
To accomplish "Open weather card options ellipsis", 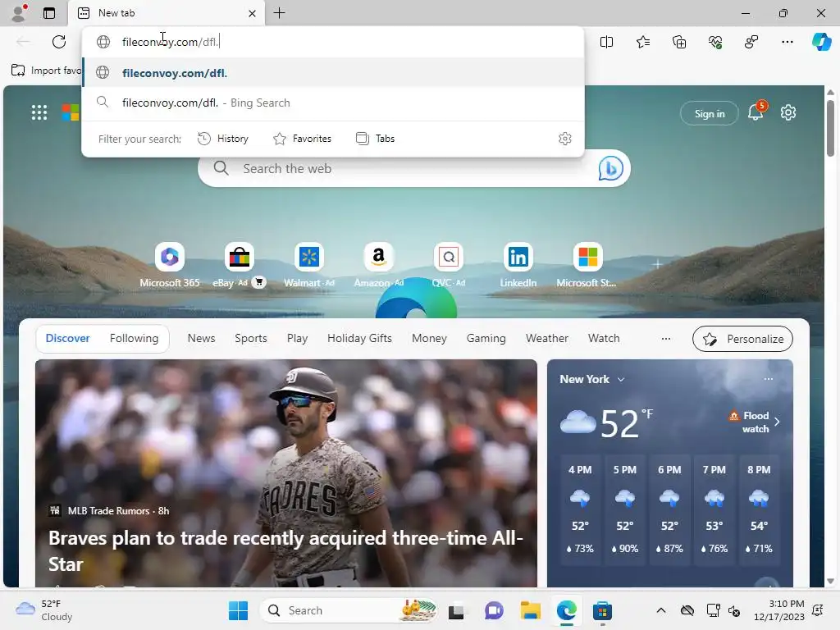I will coord(768,379).
